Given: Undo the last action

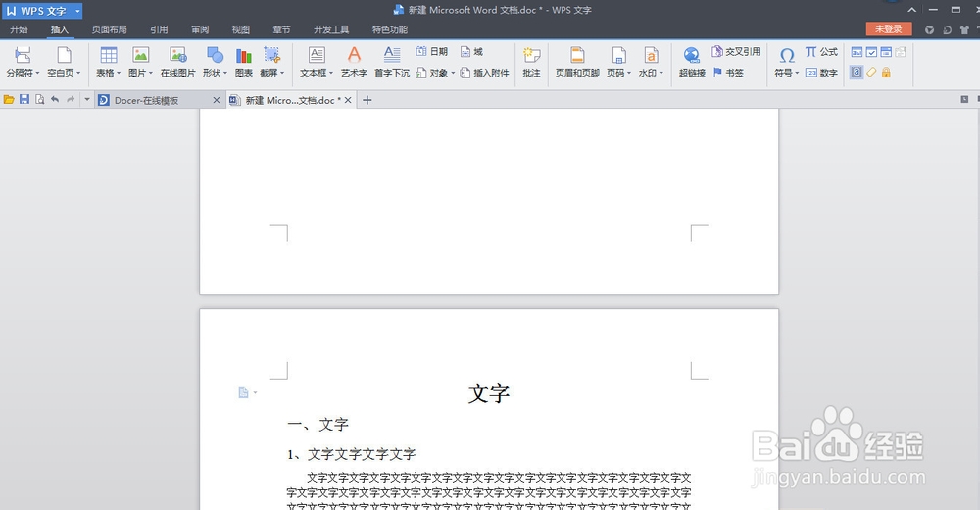Looking at the screenshot, I should [x=55, y=99].
